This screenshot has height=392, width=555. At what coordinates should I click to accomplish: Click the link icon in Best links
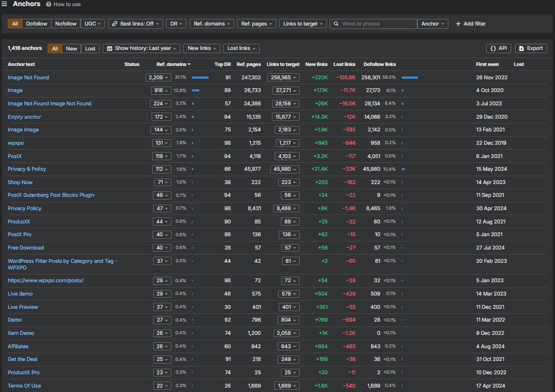pos(115,24)
